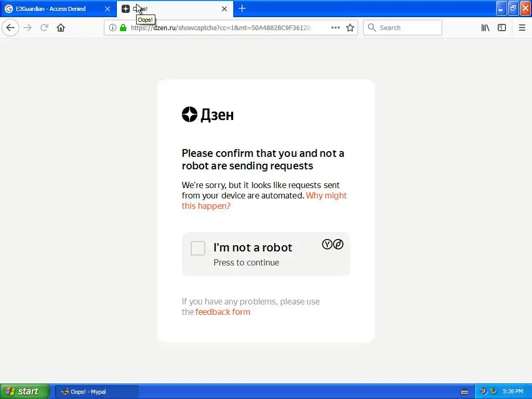Click the second system tray icon
Image resolution: width=532 pixels, height=399 pixels.
pyautogui.click(x=494, y=391)
